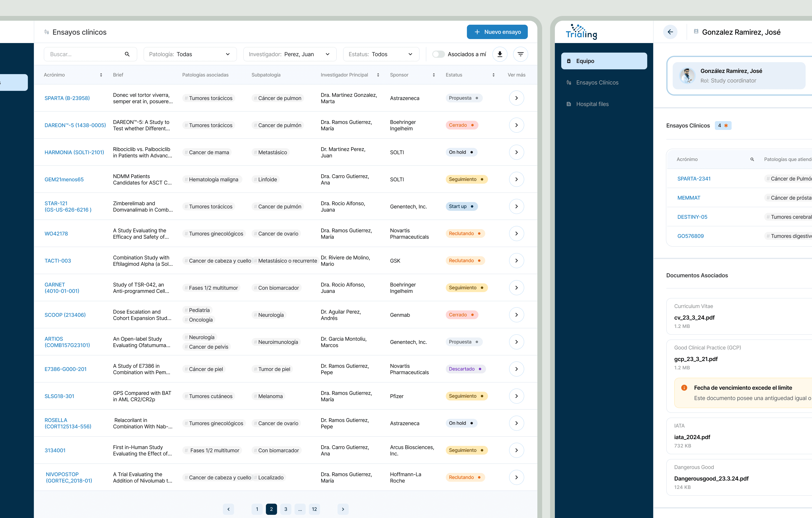Open details arrow for SPARTA (B-23958) row
Viewport: 812px width, 518px height.
tap(516, 98)
